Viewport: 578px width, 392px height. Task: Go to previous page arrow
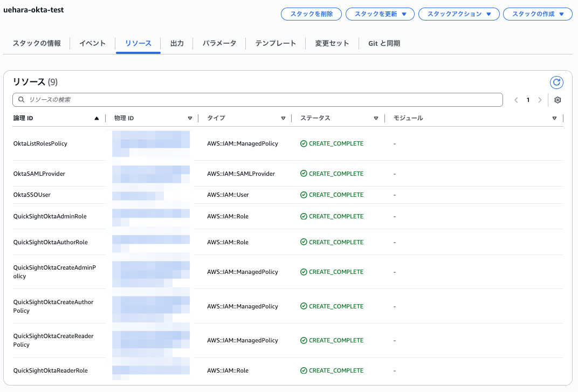point(516,100)
